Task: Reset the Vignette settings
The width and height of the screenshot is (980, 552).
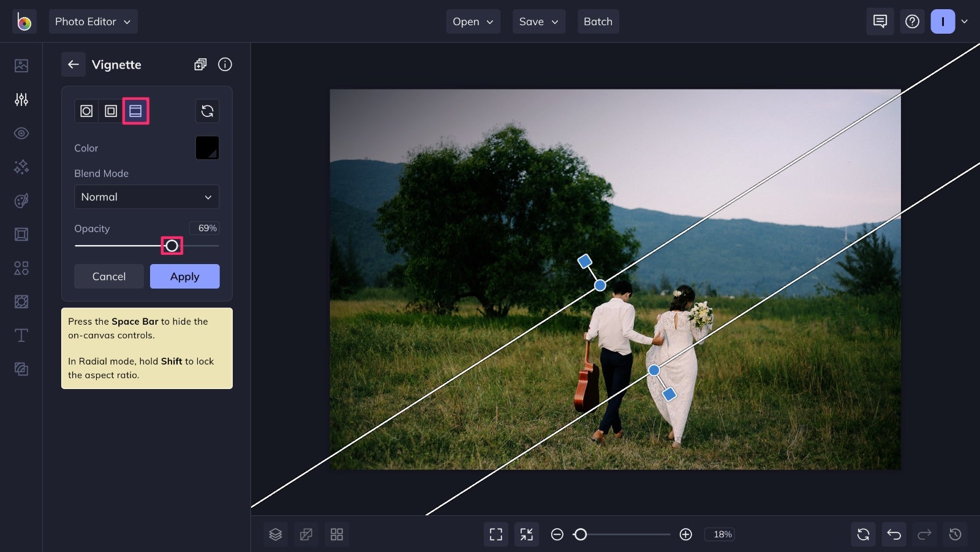Action: (207, 111)
